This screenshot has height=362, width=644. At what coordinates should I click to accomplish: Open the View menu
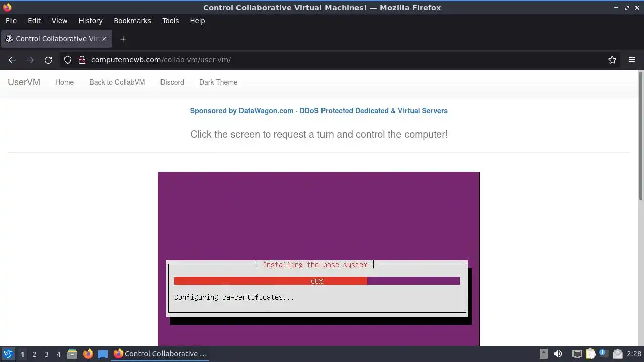tap(59, 21)
